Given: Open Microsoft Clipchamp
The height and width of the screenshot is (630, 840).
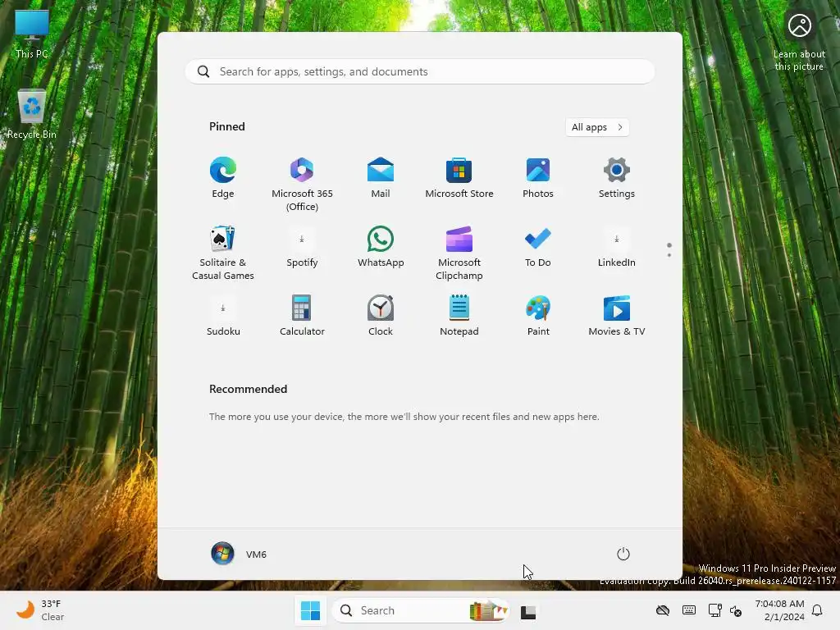Looking at the screenshot, I should pyautogui.click(x=459, y=253).
